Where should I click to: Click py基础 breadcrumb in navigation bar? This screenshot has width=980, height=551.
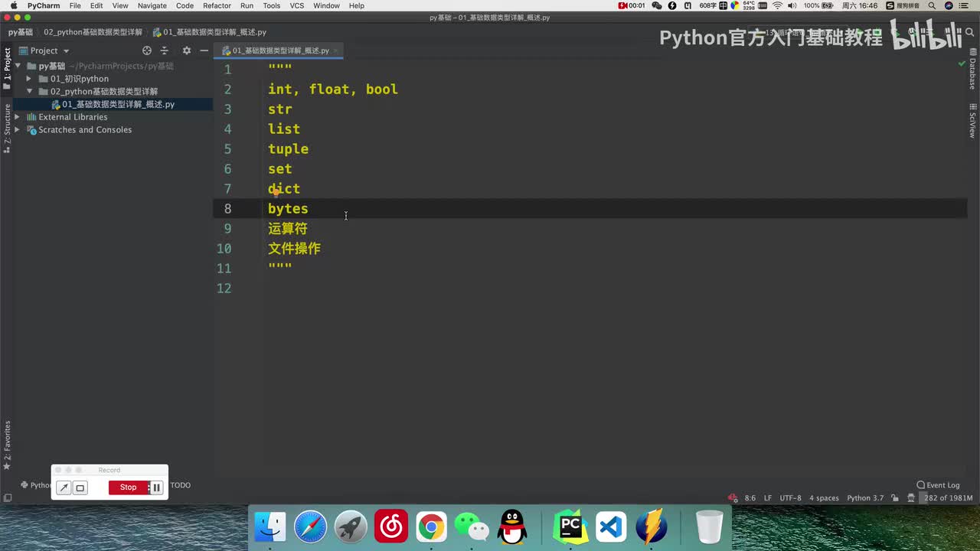click(21, 32)
